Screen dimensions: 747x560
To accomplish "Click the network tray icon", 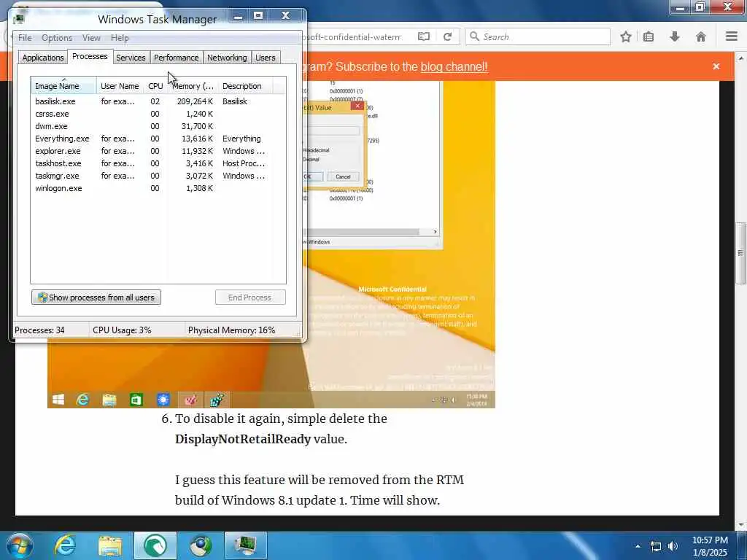I will point(656,545).
